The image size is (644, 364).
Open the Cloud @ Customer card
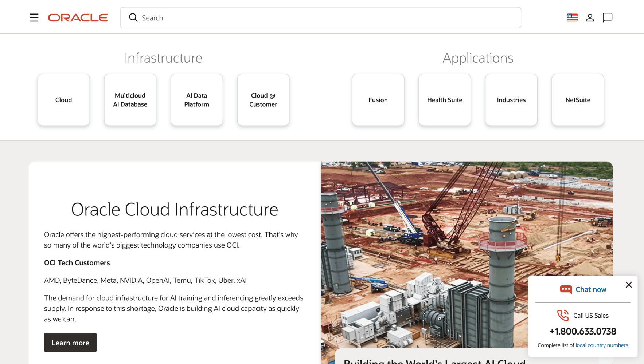263,100
